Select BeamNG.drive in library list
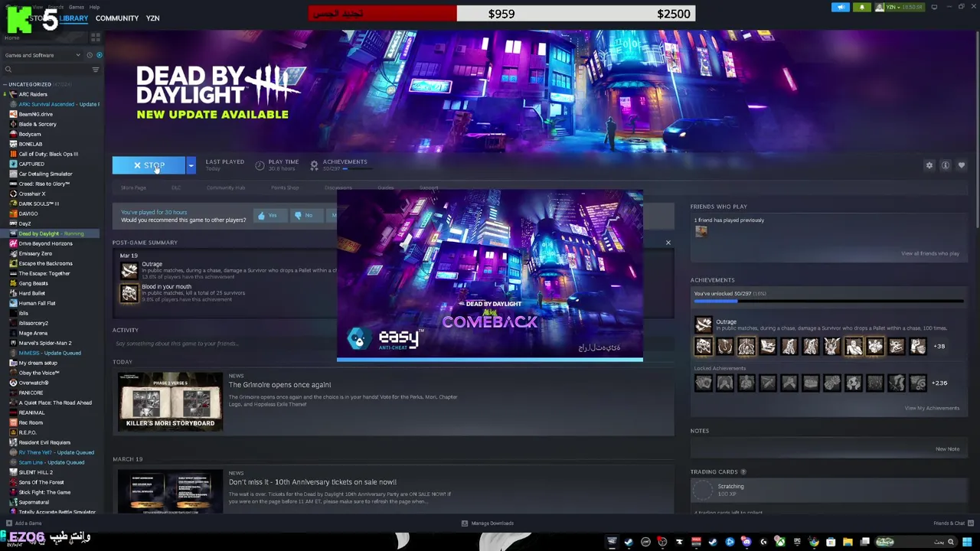 [x=35, y=114]
